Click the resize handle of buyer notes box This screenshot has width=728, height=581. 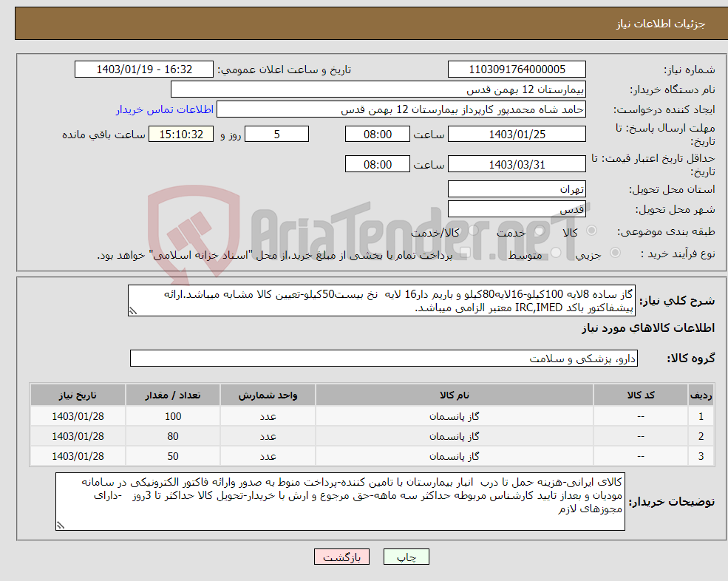click(61, 526)
